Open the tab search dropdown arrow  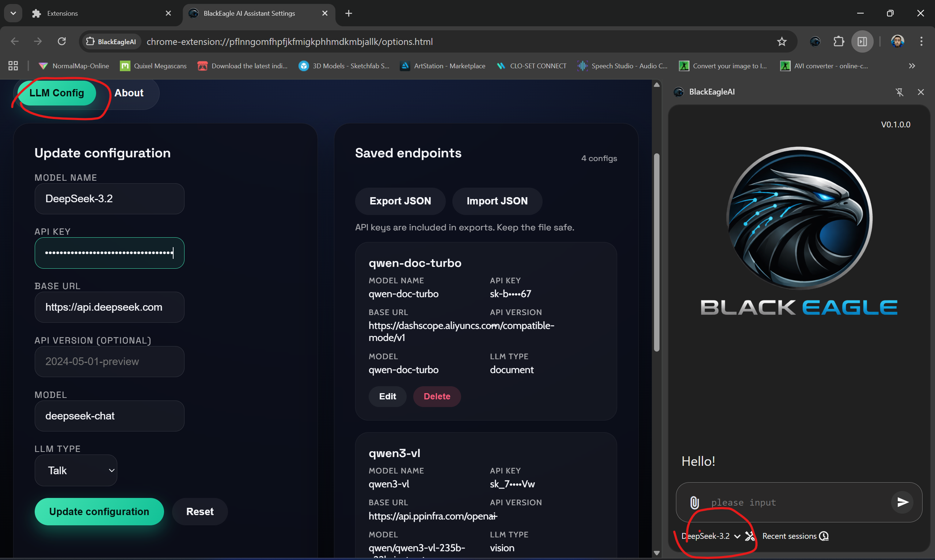pyautogui.click(x=13, y=13)
